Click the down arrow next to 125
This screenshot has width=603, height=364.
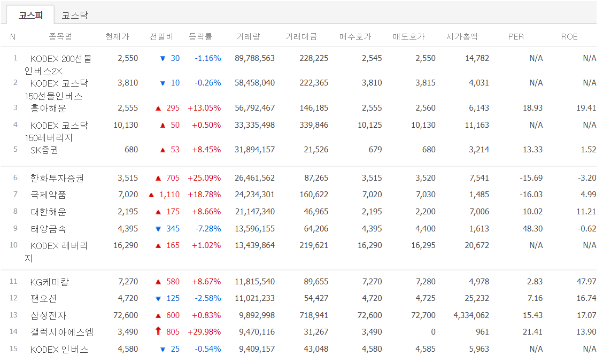(158, 299)
